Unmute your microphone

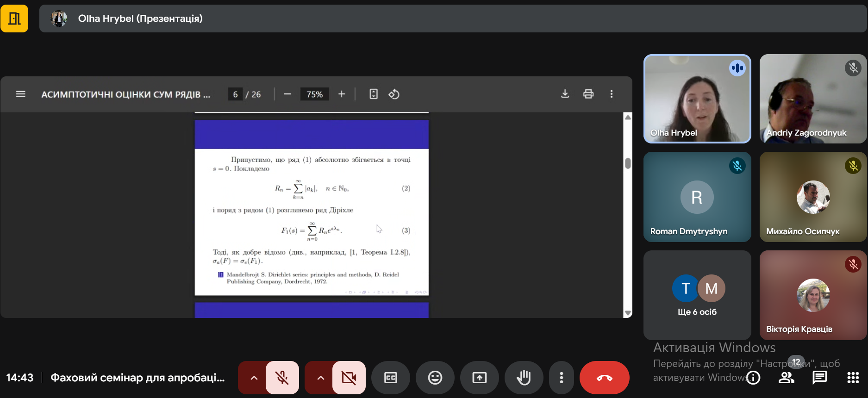click(x=282, y=378)
